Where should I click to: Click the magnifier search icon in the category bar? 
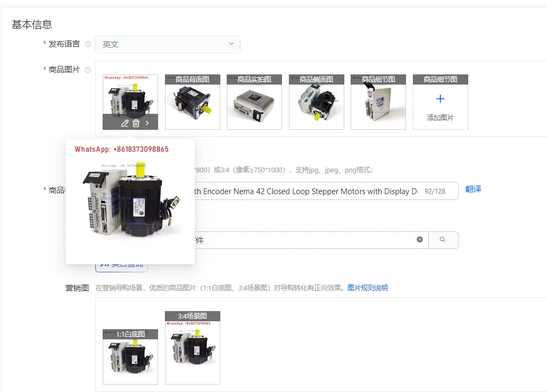tap(443, 239)
